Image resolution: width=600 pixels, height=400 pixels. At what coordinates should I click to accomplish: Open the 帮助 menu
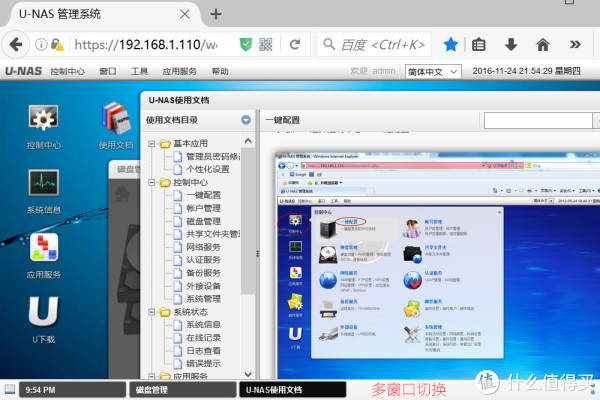point(220,71)
